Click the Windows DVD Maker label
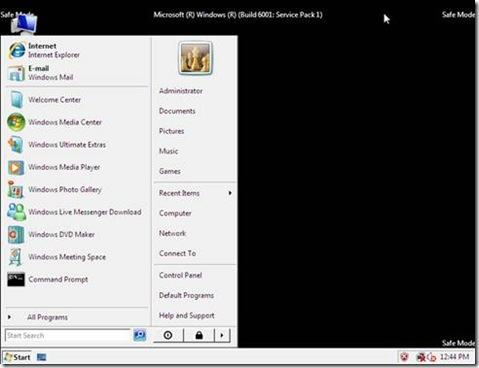Viewport: 479px width, 368px height. point(61,234)
